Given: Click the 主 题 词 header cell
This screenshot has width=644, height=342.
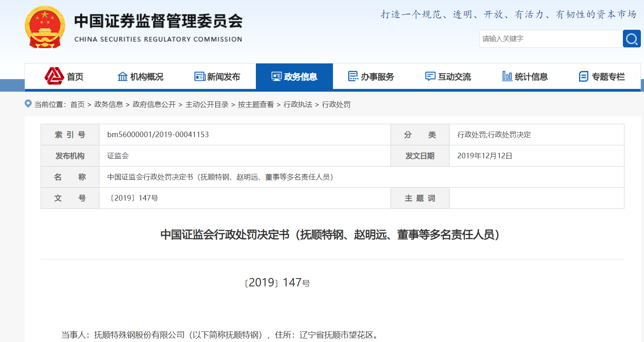Looking at the screenshot, I should coord(420,198).
